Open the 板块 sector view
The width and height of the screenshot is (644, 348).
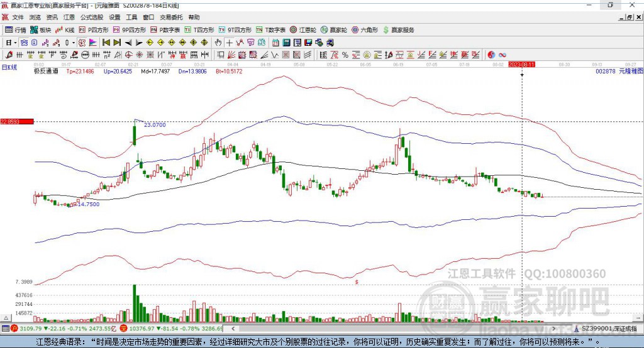pos(41,30)
